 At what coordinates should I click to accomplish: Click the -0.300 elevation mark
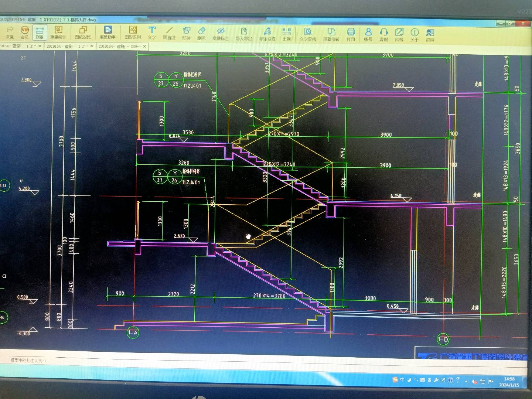24,334
